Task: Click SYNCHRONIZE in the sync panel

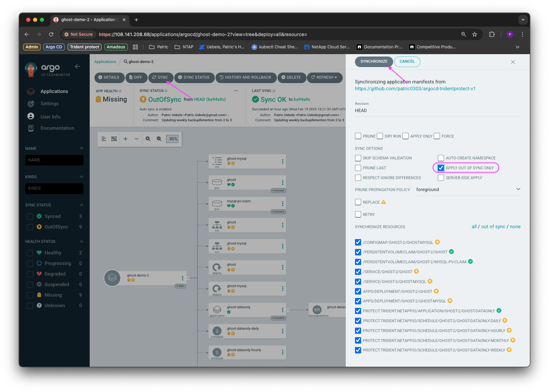Action: click(x=374, y=61)
